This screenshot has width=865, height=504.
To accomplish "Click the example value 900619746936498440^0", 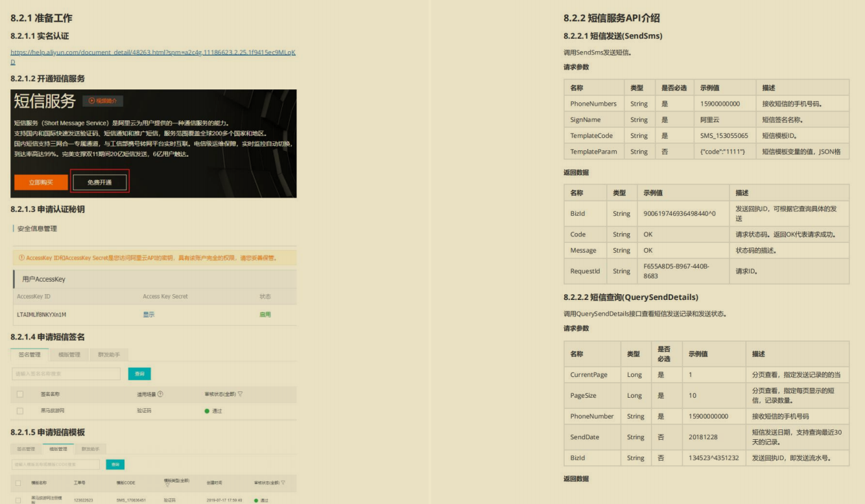I will (680, 213).
